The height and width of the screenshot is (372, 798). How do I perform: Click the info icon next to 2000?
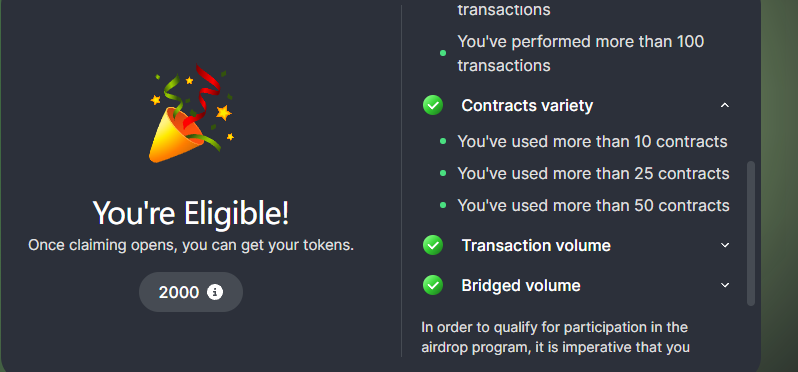(215, 292)
